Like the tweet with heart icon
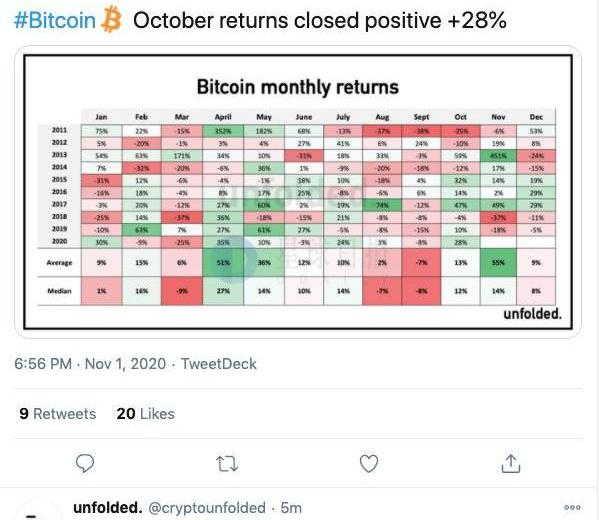Image resolution: width=599 pixels, height=520 pixels. coord(369,463)
